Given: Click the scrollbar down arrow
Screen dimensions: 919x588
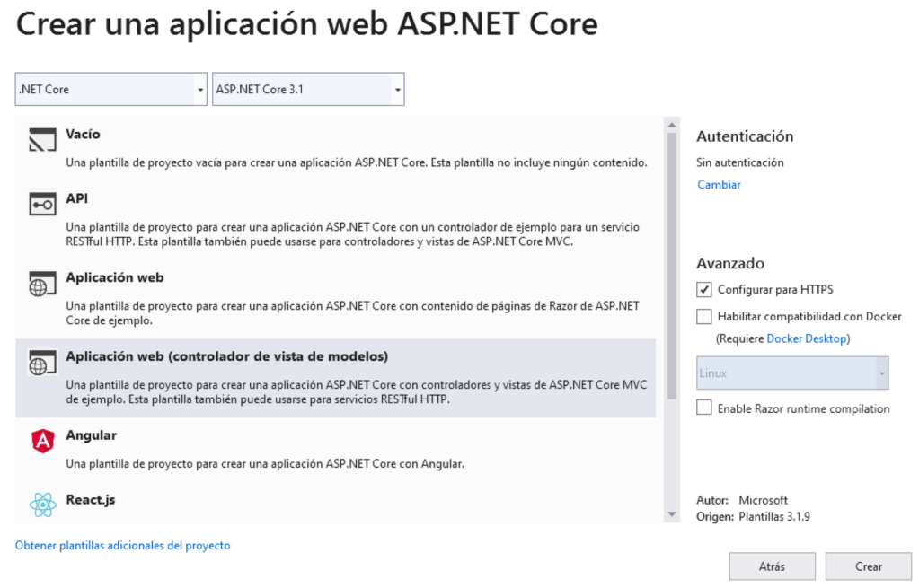Looking at the screenshot, I should coord(671,514).
